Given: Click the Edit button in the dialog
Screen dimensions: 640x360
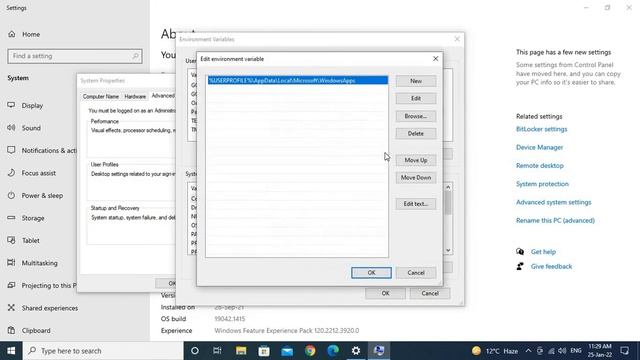Looking at the screenshot, I should (416, 98).
